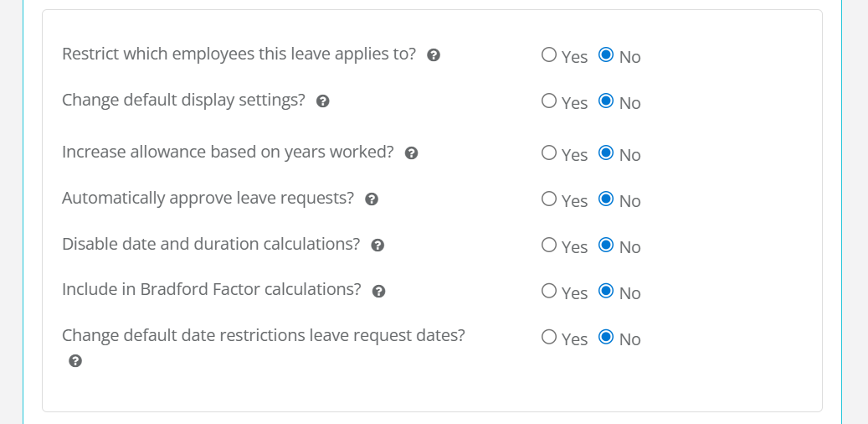Click help icon for Increase allowance question
This screenshot has height=424, width=868.
[x=411, y=153]
